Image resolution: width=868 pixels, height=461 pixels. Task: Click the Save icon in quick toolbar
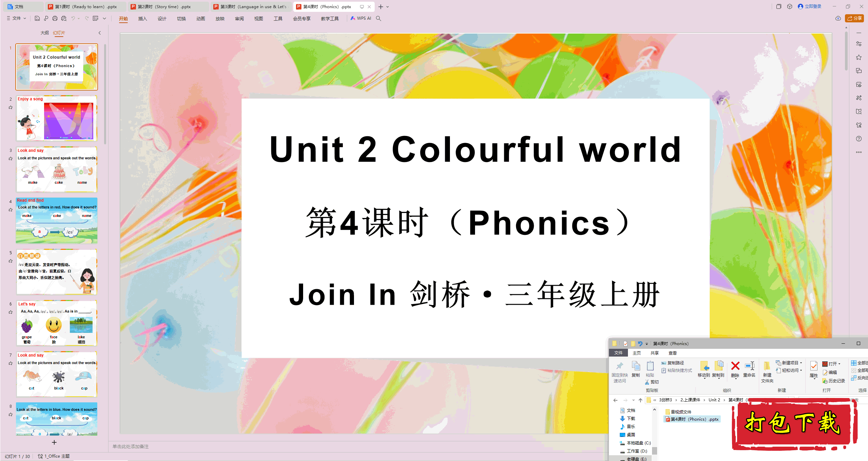(x=37, y=18)
